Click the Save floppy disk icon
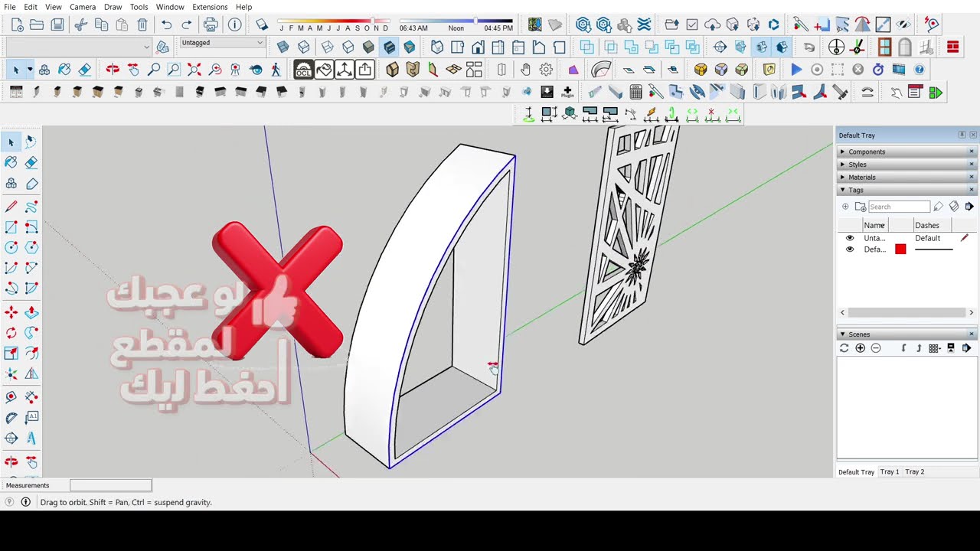 pos(57,25)
